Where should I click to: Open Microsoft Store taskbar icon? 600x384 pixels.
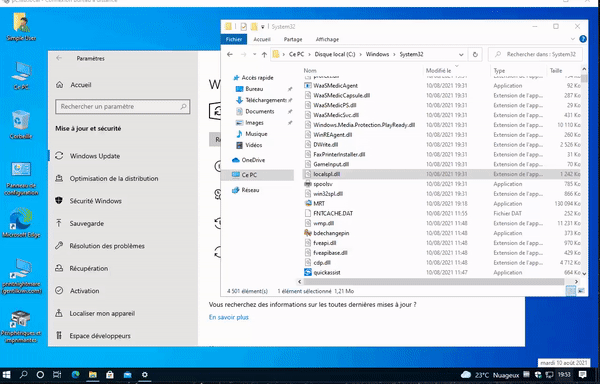coord(110,375)
